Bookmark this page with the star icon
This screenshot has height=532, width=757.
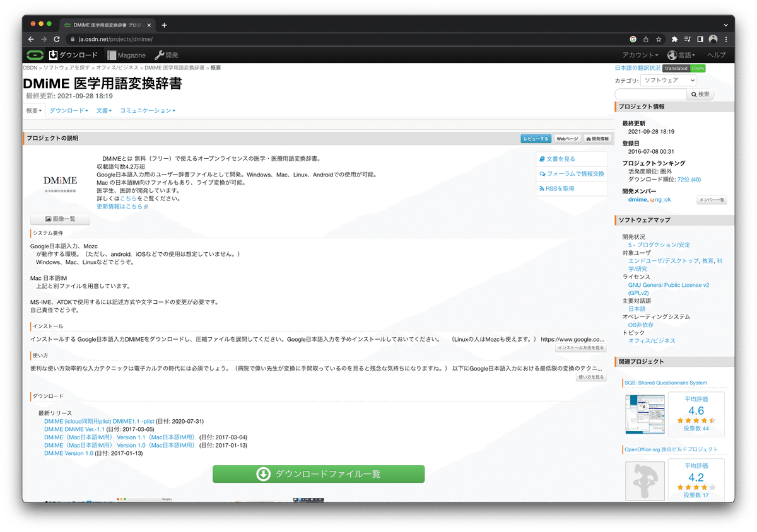tap(659, 39)
